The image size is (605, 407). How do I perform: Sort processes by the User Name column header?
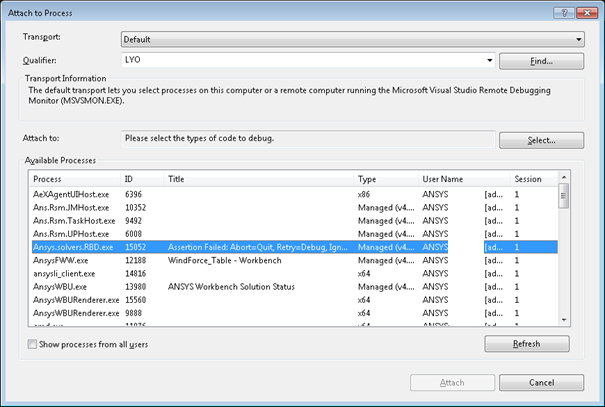coord(464,179)
